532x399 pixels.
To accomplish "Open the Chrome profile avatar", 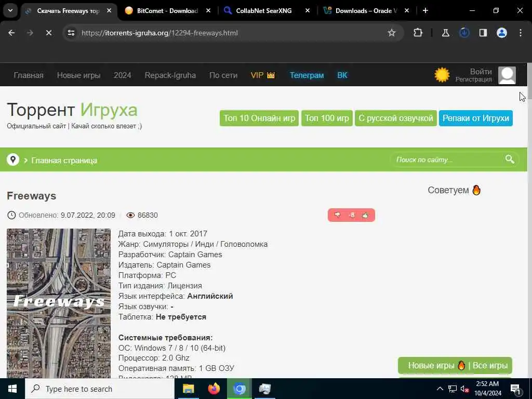I will (x=502, y=33).
